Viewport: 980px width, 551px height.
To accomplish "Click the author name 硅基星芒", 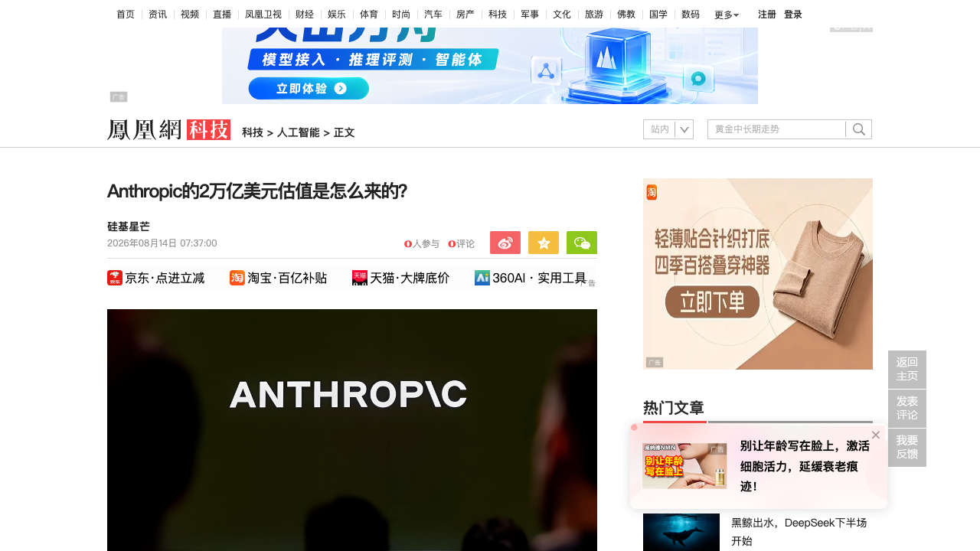I will (x=129, y=227).
